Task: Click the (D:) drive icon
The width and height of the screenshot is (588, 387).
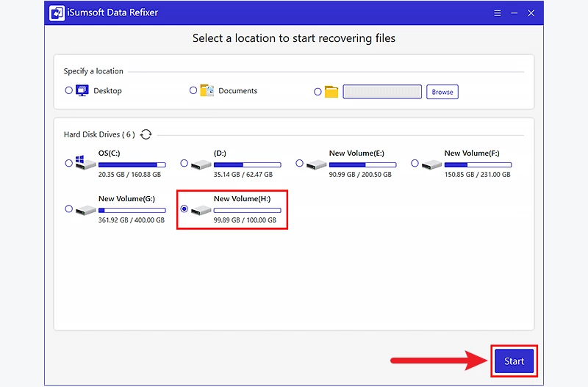Action: pyautogui.click(x=201, y=164)
